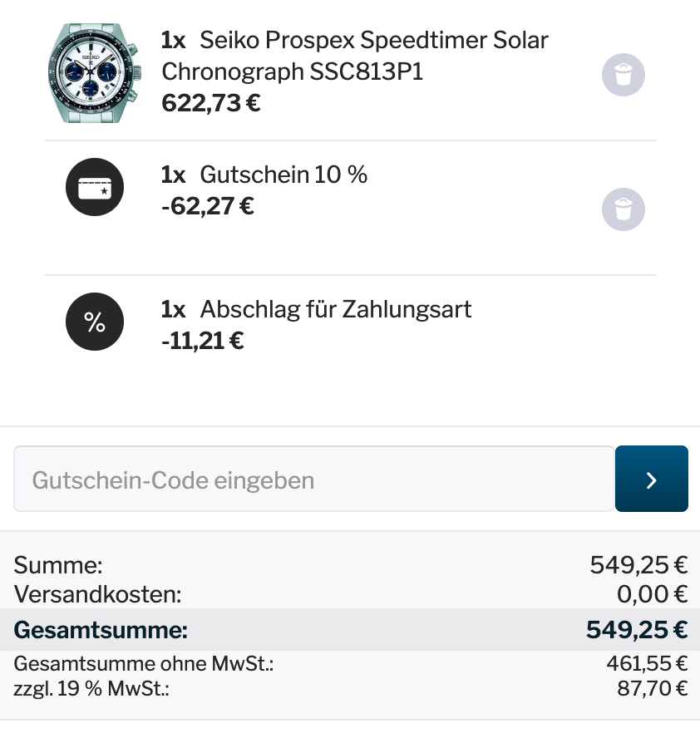Click the -11,21 € payment discount
The image size is (700, 733).
point(202,340)
